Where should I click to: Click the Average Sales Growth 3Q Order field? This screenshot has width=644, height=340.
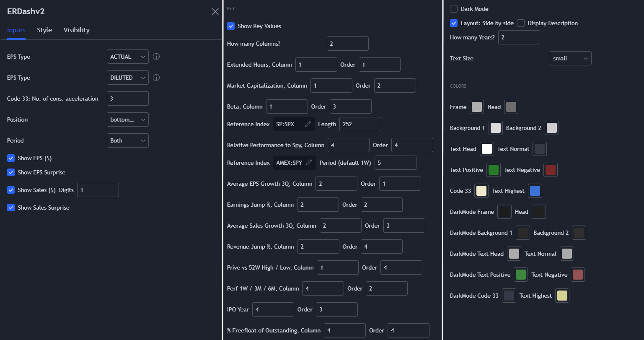[404, 226]
